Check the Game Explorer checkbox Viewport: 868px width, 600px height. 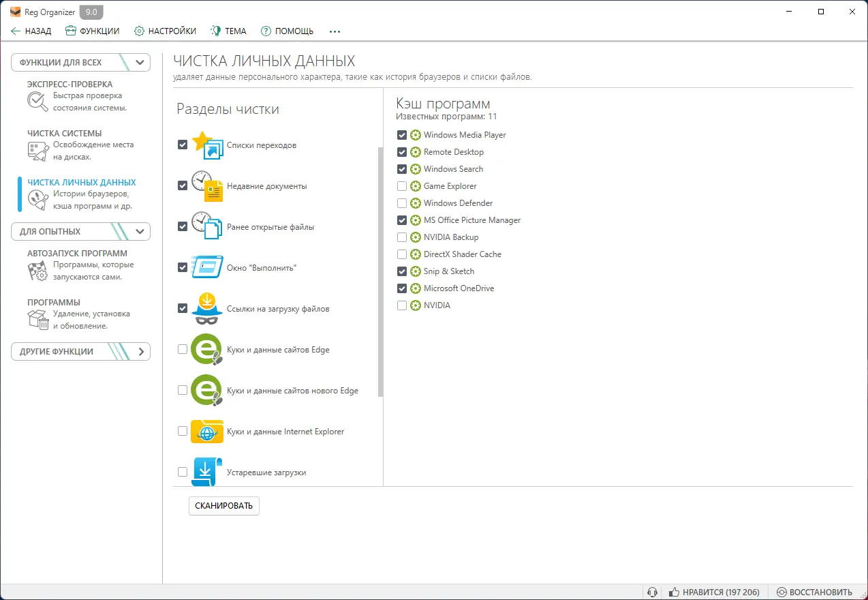[x=402, y=186]
